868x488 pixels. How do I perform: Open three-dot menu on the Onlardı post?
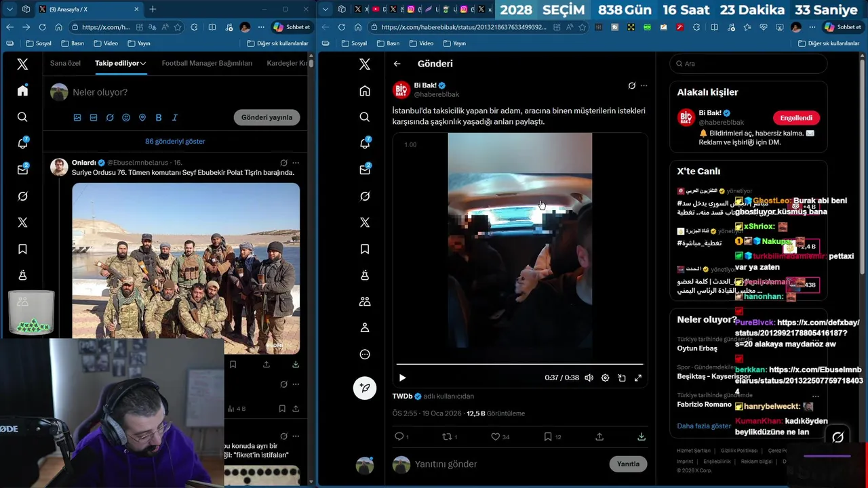pyautogui.click(x=296, y=163)
